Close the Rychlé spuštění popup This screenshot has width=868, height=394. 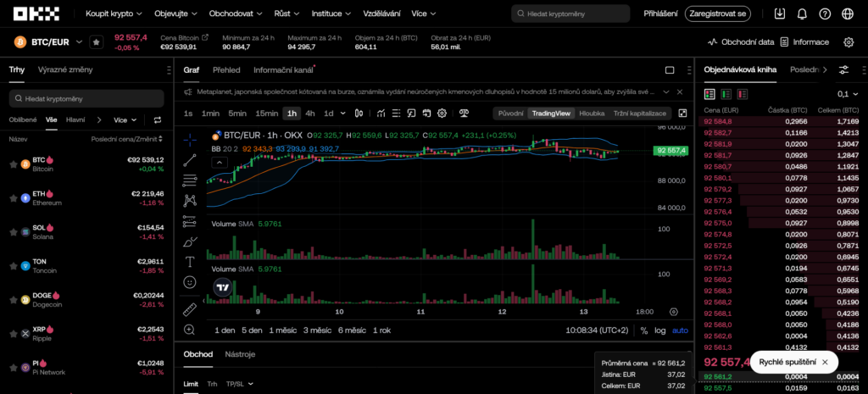tap(825, 362)
